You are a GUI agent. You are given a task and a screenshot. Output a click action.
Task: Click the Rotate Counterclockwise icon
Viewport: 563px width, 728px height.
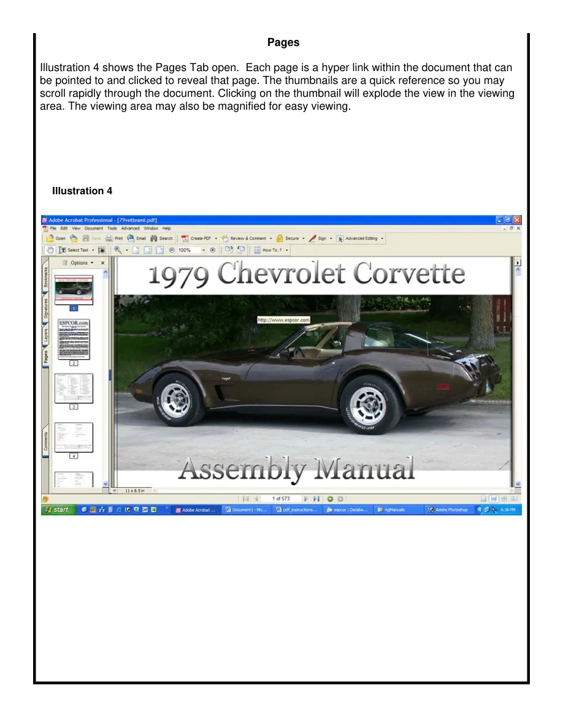coord(241,250)
